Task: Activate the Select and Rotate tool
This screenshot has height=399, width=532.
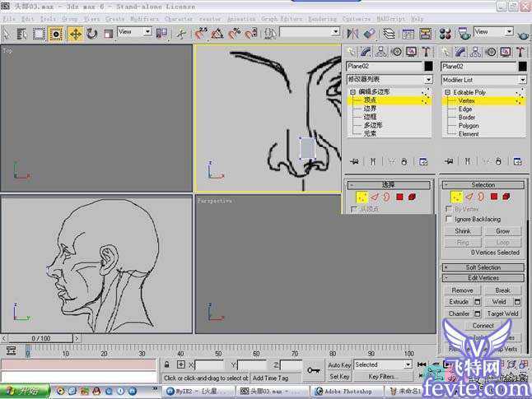Action: (91, 34)
